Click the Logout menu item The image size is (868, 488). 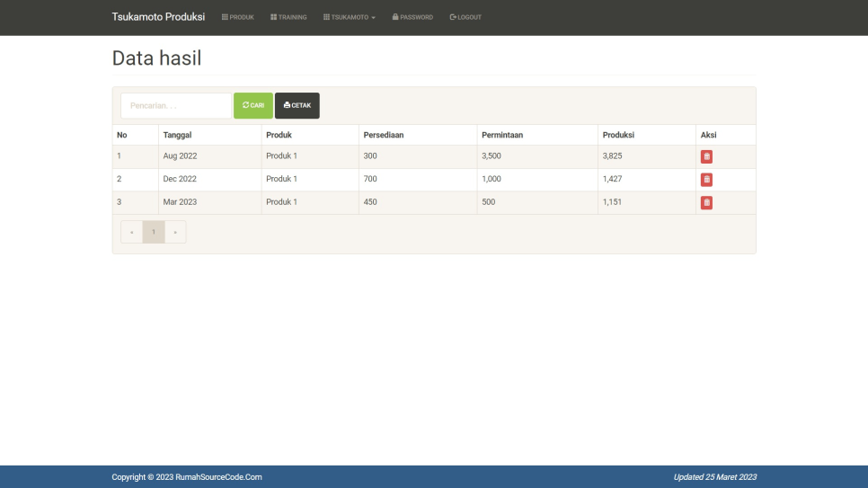click(x=465, y=17)
